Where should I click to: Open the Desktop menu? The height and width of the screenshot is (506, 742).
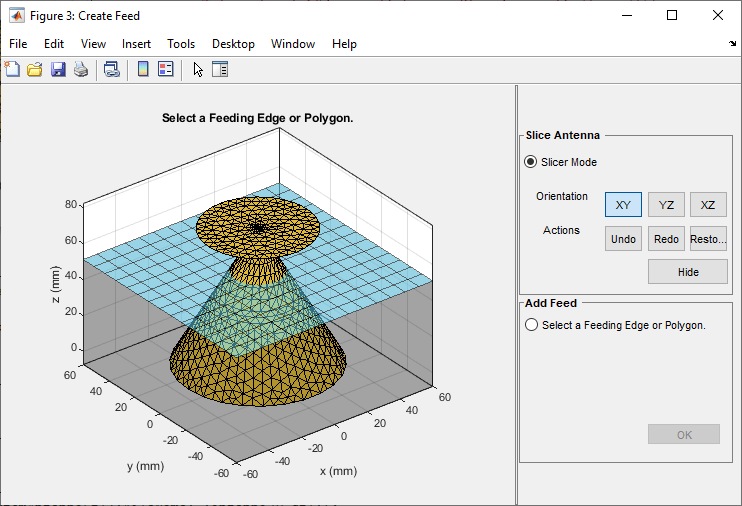(233, 44)
